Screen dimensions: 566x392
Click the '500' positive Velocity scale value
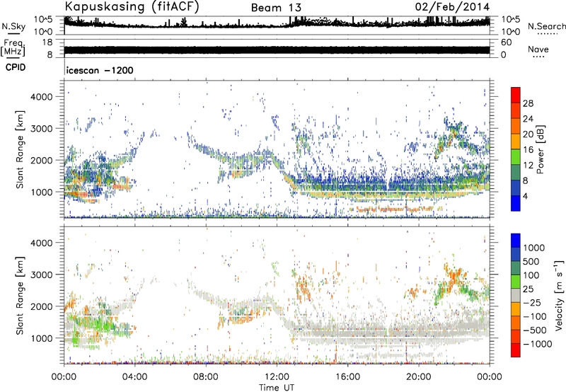click(532, 261)
